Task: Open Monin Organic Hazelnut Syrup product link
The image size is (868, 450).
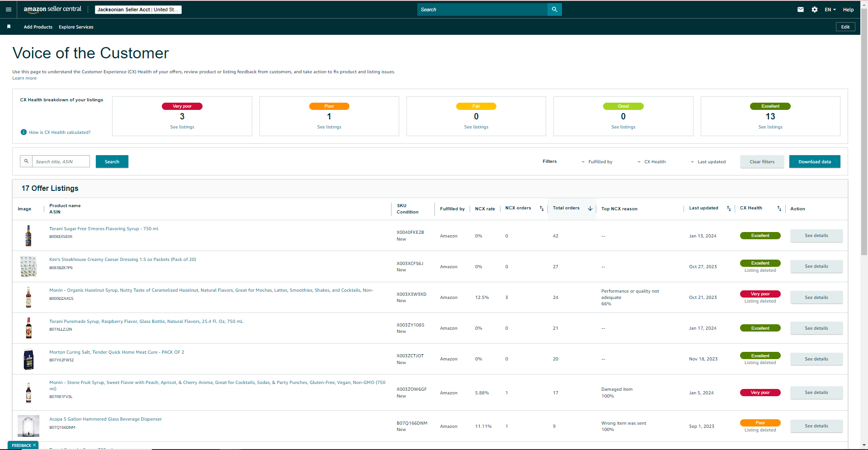Action: point(211,290)
